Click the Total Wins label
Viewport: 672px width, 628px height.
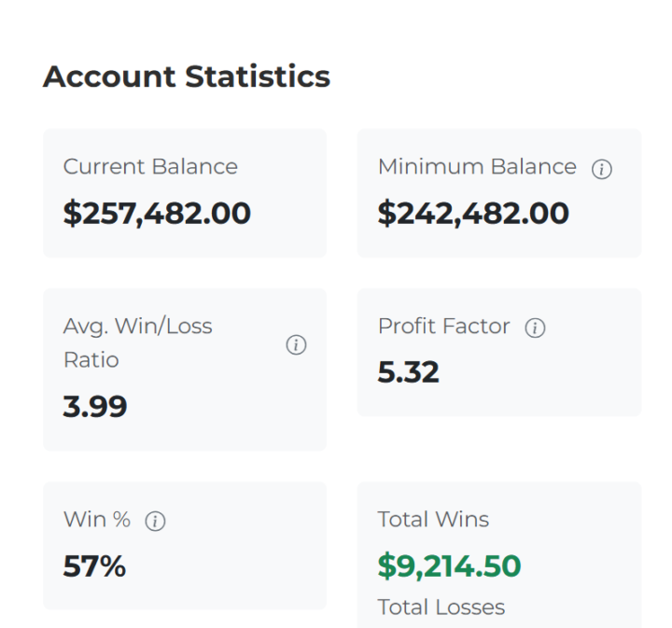(433, 520)
